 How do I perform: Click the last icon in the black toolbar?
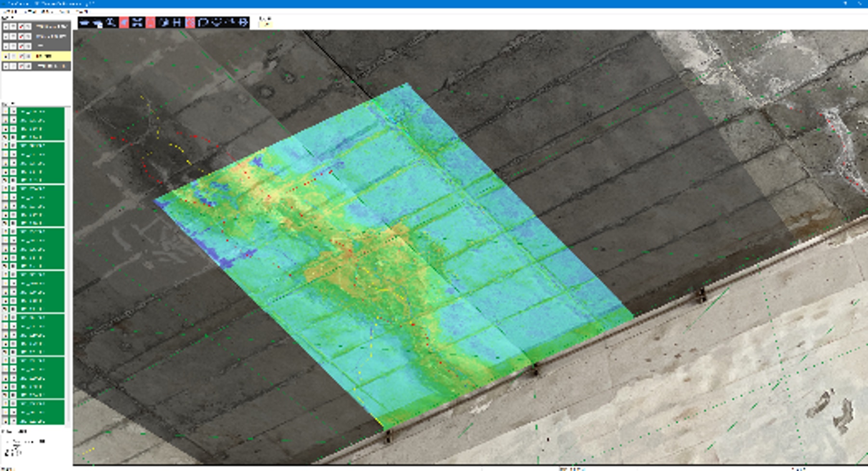(x=243, y=23)
